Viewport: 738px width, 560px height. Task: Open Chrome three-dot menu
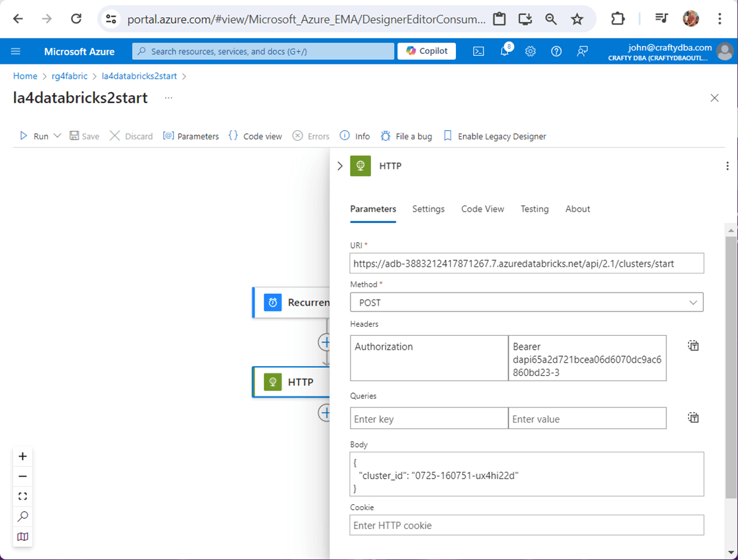[x=720, y=19]
